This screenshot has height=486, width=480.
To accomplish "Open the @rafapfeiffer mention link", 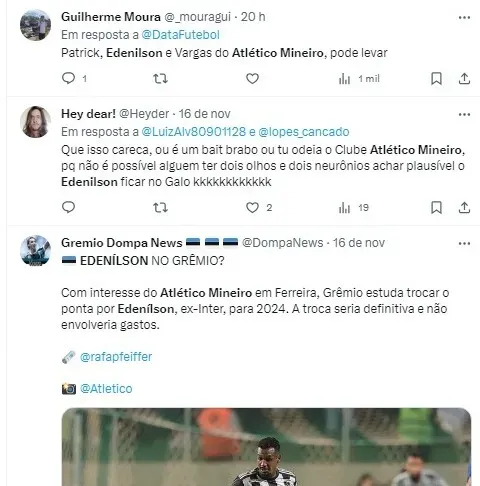I will (x=116, y=357).
